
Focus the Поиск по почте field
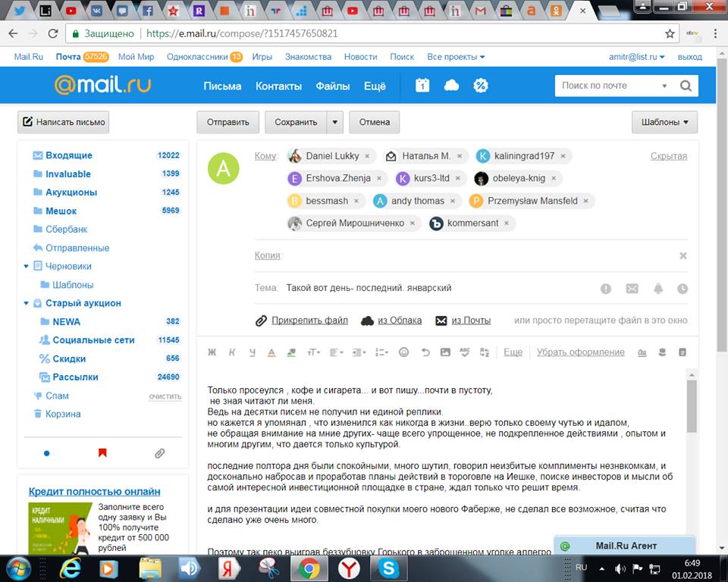coord(609,86)
